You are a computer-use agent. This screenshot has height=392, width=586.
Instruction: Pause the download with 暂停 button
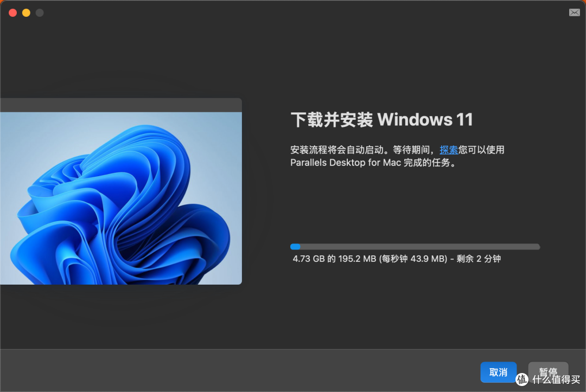(x=548, y=372)
